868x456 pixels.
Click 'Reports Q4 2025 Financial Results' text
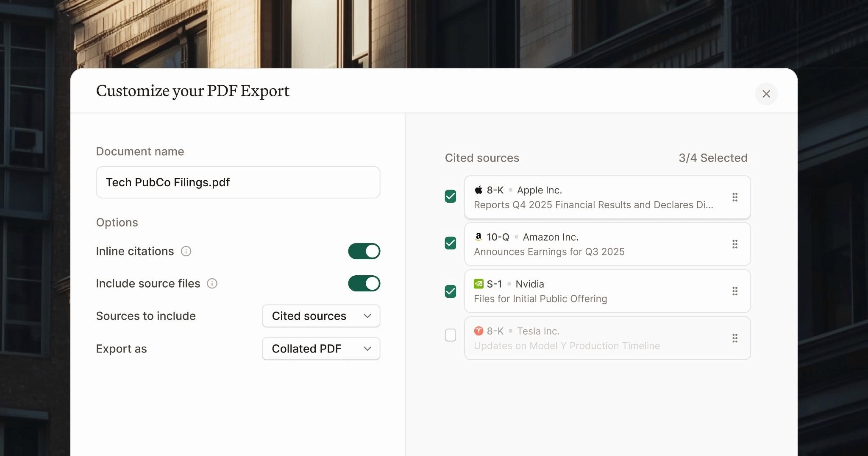[552, 205]
